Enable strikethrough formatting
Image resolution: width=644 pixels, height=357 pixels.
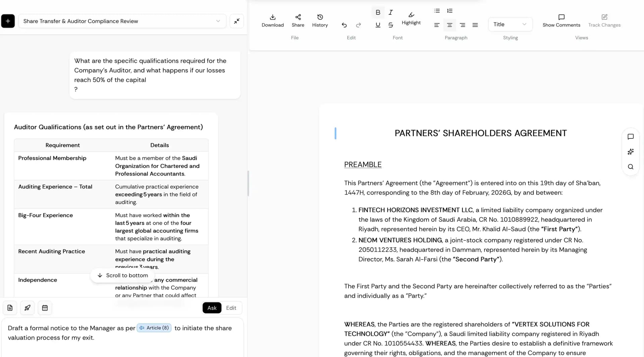[x=390, y=25]
